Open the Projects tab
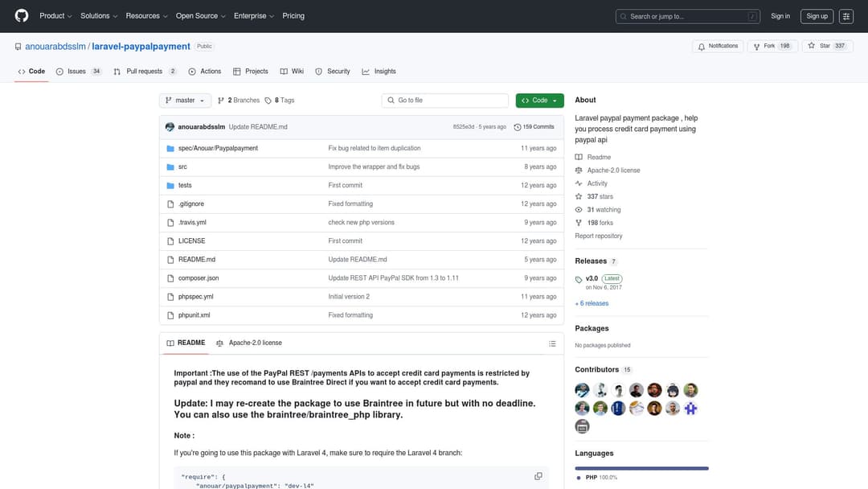This screenshot has height=489, width=868. point(250,72)
